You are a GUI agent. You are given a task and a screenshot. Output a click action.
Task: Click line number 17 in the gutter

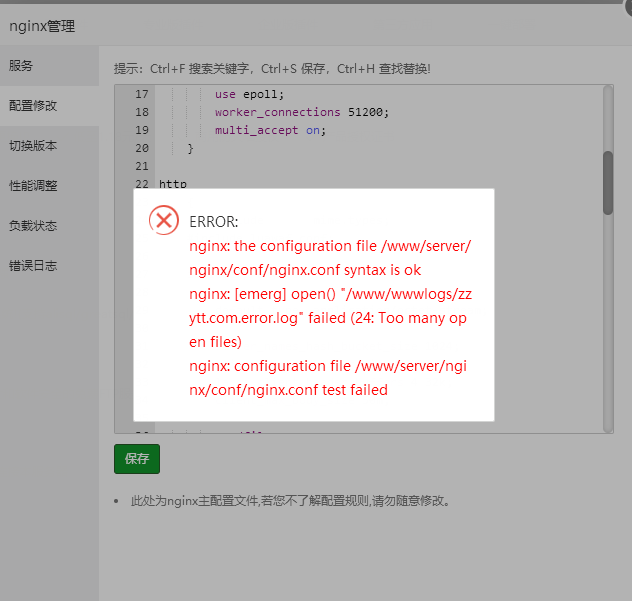(141, 94)
